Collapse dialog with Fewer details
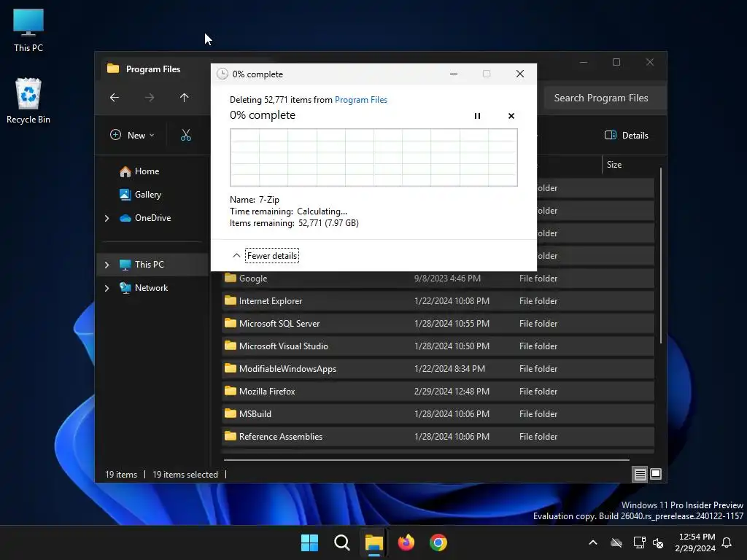Screen dimensions: 747x560 tap(271, 256)
